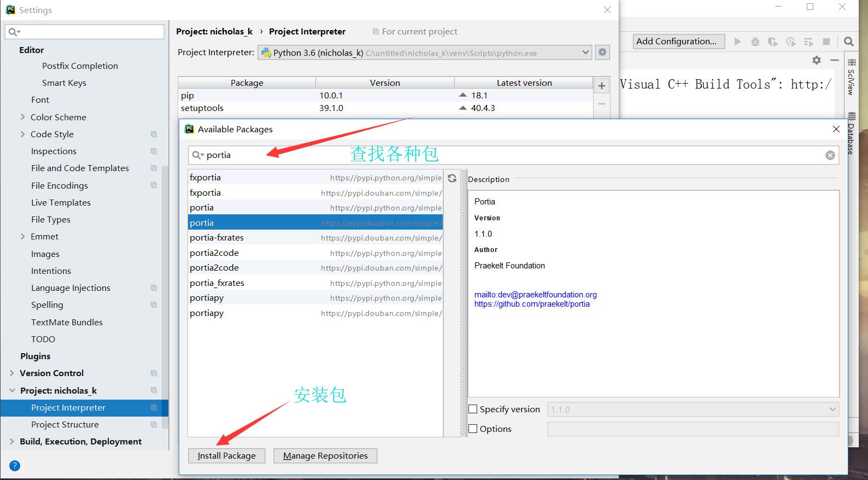
Task: Click the mailto dev@praekeltfoundation.org link
Action: (x=536, y=295)
